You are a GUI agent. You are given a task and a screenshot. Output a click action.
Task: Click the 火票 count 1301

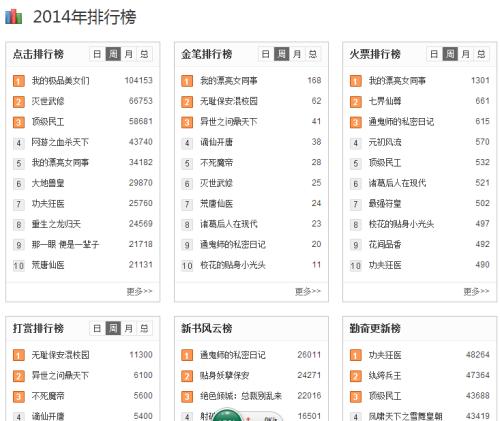point(480,80)
